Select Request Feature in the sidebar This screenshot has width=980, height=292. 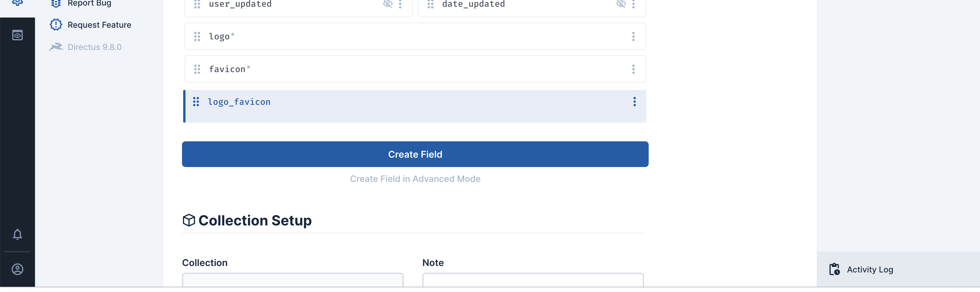pyautogui.click(x=99, y=24)
